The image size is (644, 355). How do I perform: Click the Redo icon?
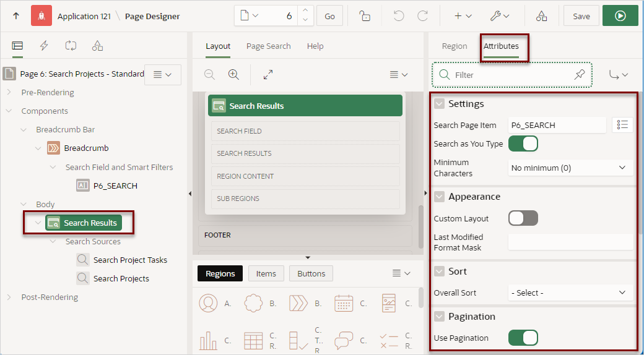point(422,16)
